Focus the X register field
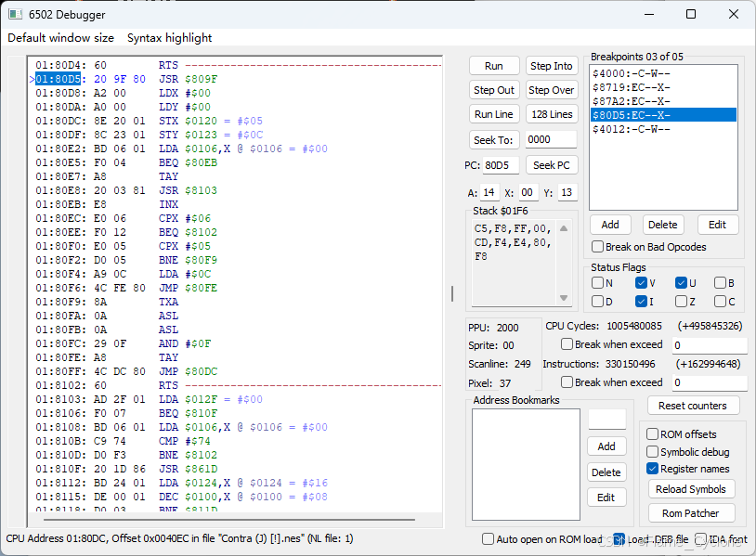 click(528, 193)
